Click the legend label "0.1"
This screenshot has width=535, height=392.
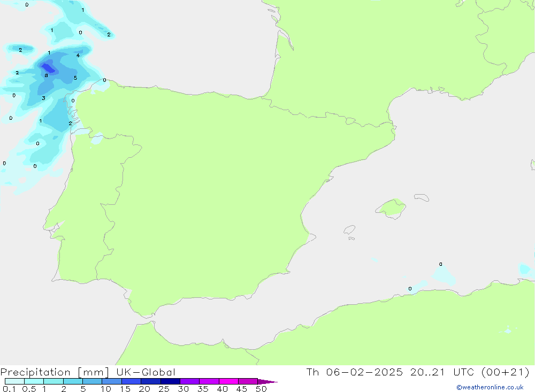pos(9,389)
